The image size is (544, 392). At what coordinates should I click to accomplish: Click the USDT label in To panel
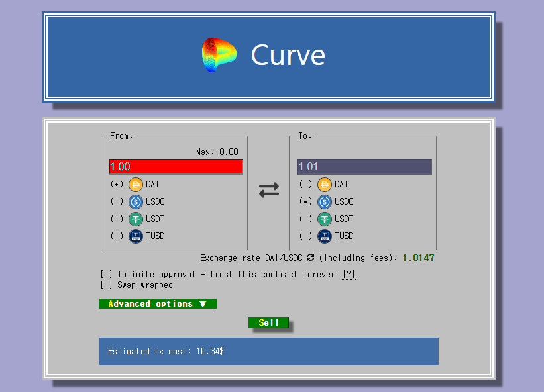(x=343, y=219)
